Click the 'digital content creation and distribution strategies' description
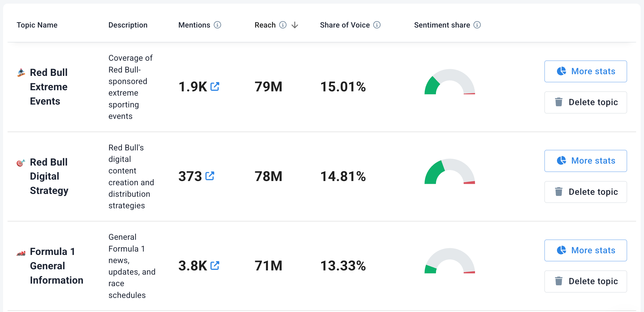The height and width of the screenshot is (312, 644). pos(131,177)
